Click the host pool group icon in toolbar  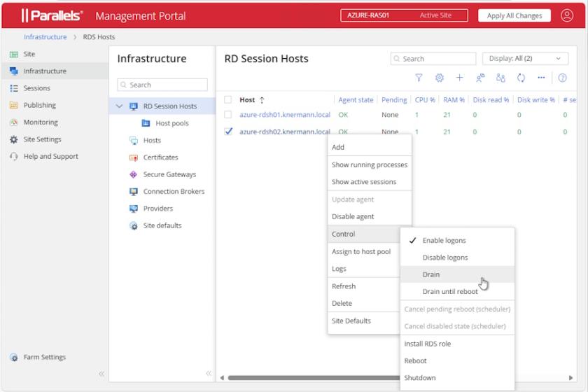pyautogui.click(x=500, y=78)
